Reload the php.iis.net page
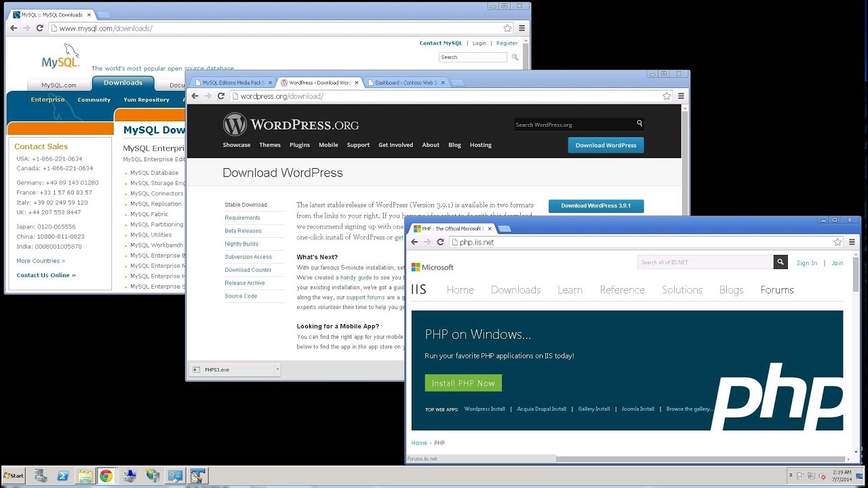This screenshot has height=488, width=868. [x=440, y=242]
